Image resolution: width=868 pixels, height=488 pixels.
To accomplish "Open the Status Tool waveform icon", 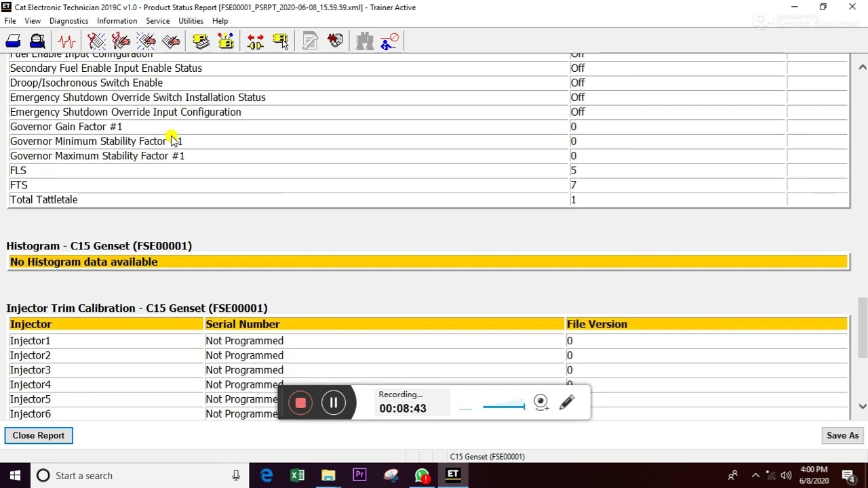I will point(66,41).
